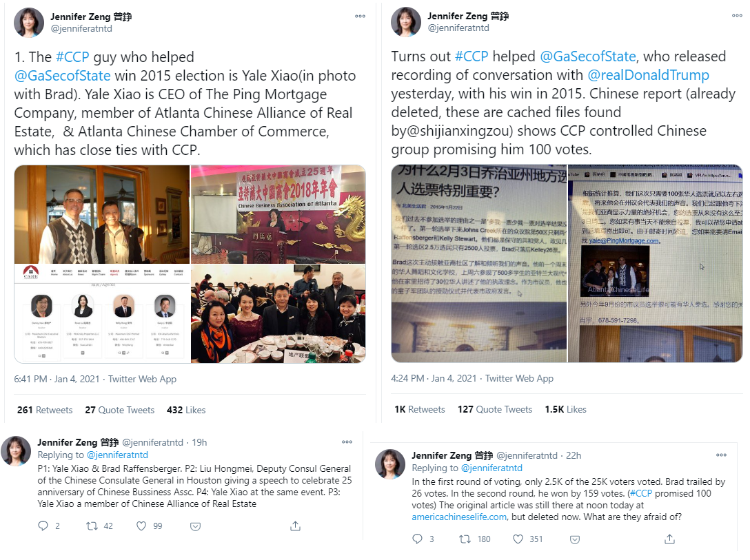This screenshot has width=750, height=560.
Task: View the 1K Retweets list
Action: tap(420, 409)
